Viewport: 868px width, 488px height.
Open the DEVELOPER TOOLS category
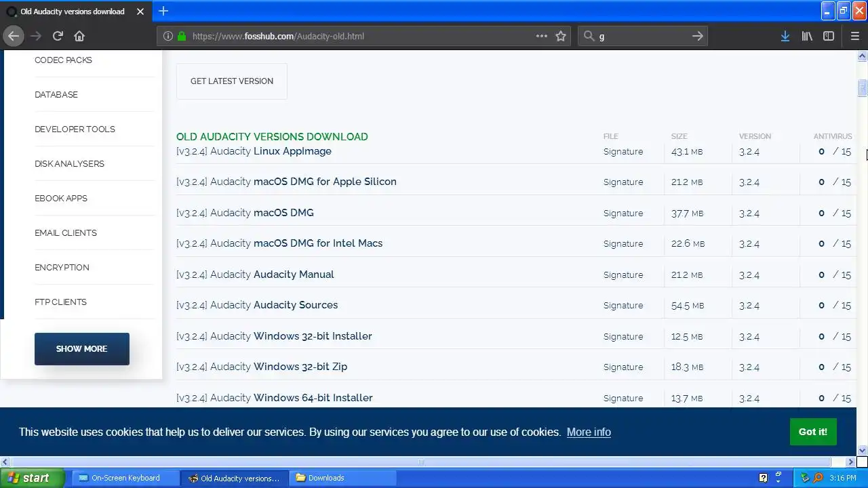75,129
